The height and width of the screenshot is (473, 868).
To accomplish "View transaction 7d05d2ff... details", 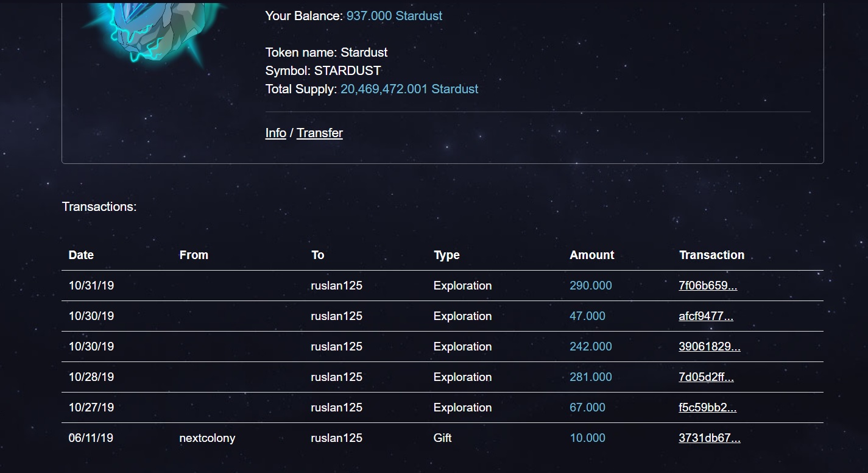I will click(x=706, y=377).
